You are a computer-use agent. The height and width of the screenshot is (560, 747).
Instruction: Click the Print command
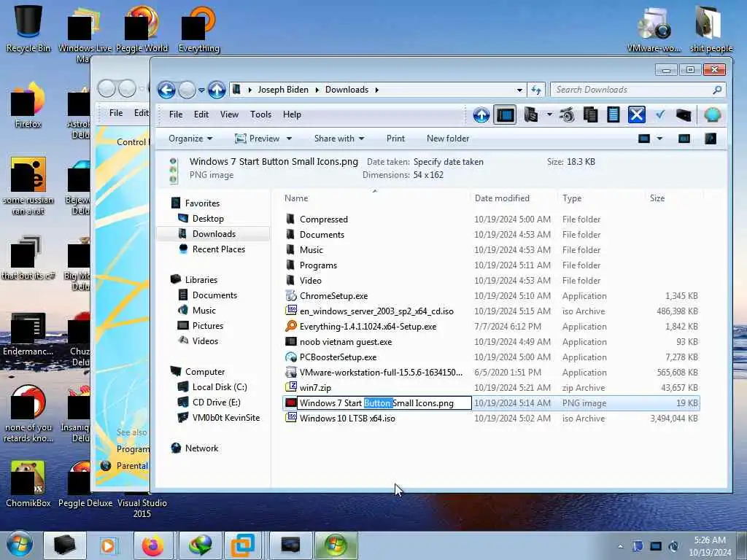point(395,138)
